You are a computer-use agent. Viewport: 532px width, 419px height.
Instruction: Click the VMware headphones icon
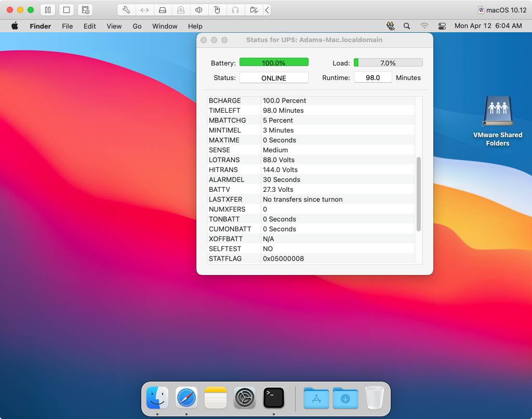tap(235, 10)
